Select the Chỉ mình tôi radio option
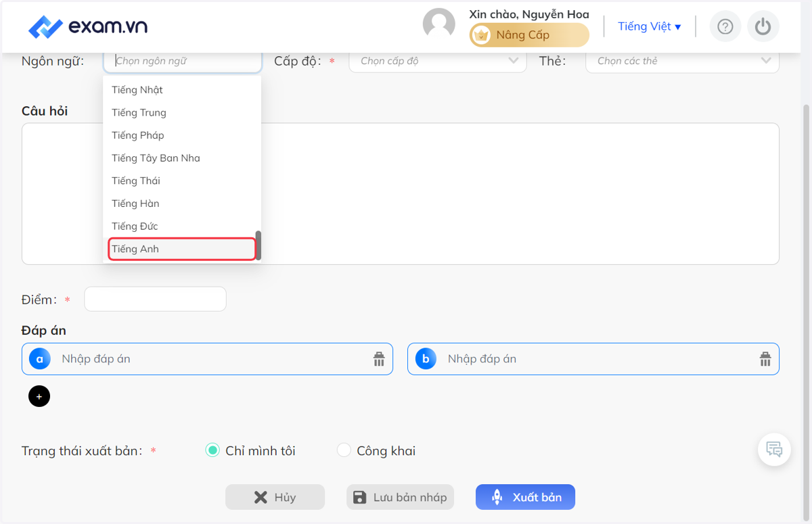 [212, 450]
